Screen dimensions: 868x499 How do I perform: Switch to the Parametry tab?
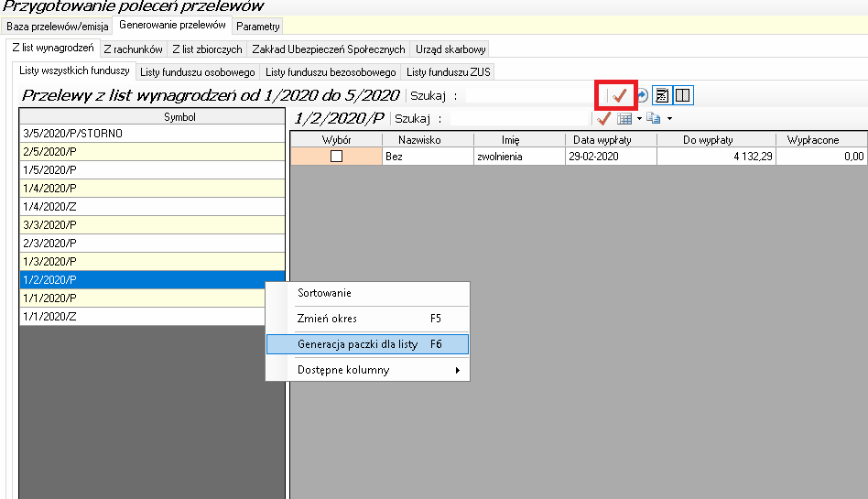pyautogui.click(x=258, y=27)
